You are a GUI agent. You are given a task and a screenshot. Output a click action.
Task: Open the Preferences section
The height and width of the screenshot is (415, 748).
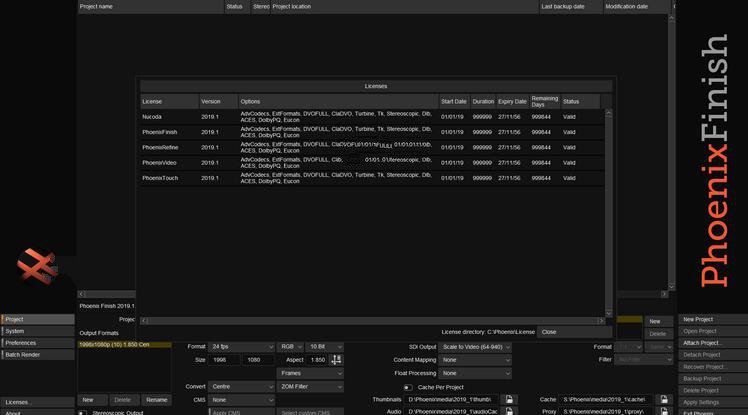(38, 343)
